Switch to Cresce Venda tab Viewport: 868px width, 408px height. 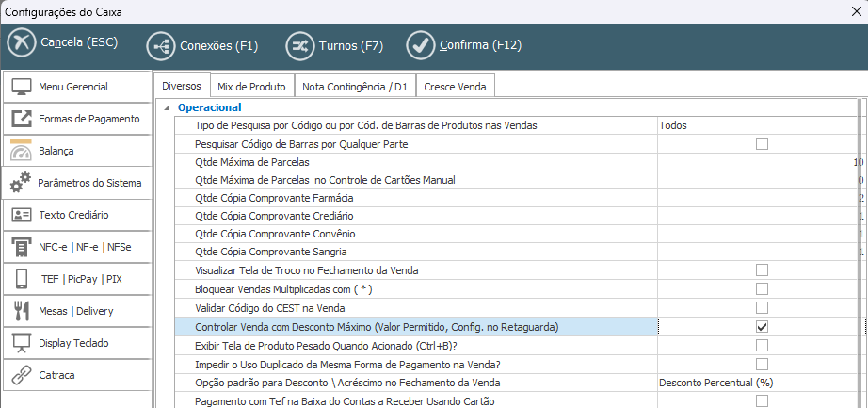[x=455, y=86]
